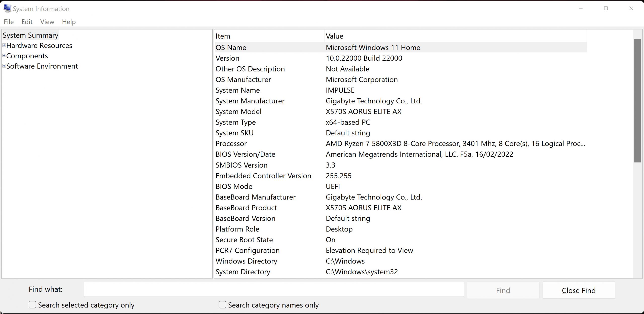Select the Other OS Description row
This screenshot has height=314, width=644.
point(400,69)
